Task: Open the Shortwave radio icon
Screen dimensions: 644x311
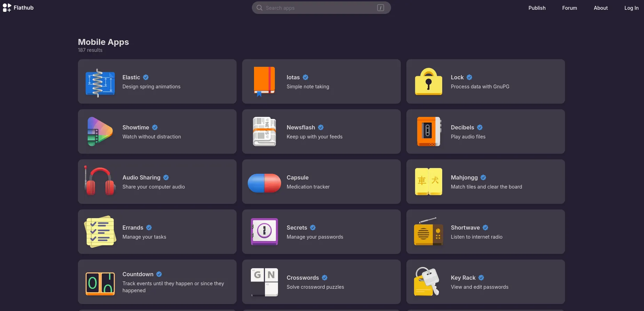Action: tap(429, 232)
